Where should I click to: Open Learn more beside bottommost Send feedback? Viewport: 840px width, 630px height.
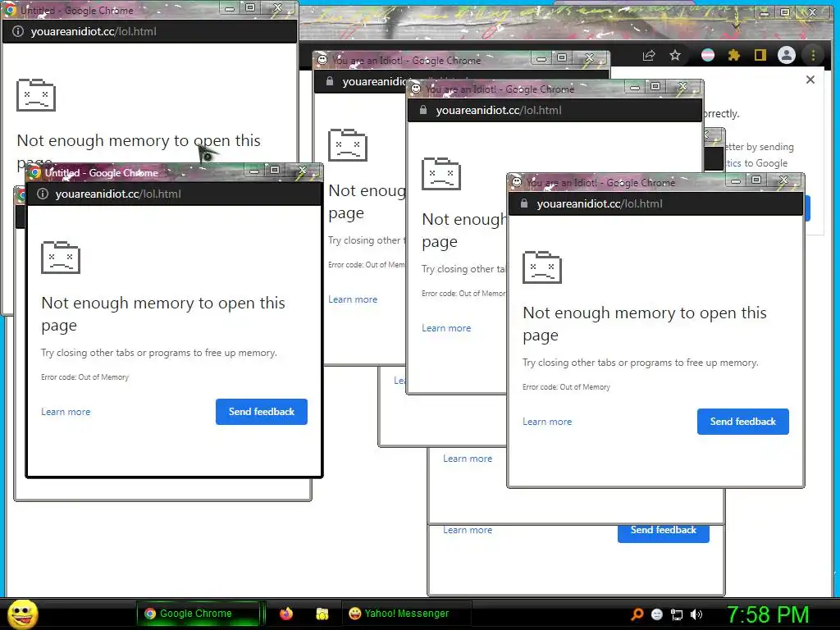[x=468, y=530]
